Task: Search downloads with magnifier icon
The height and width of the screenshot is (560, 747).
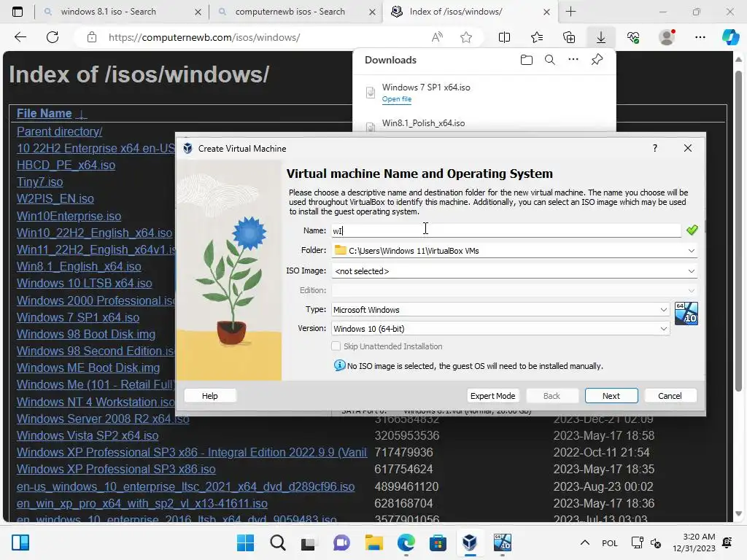Action: click(x=550, y=60)
